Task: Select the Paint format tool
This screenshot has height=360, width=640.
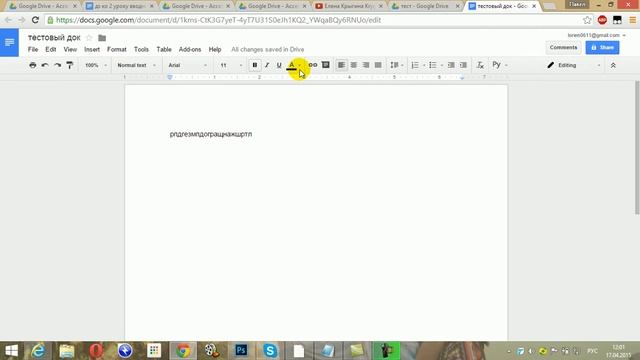Action: (70, 65)
